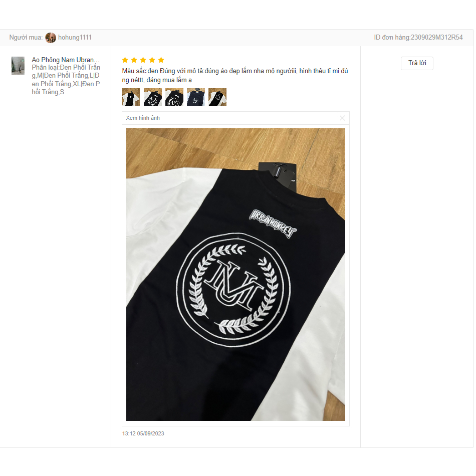Click the Phân loại variant description text
The height and width of the screenshot is (476, 476).
pyautogui.click(x=66, y=80)
